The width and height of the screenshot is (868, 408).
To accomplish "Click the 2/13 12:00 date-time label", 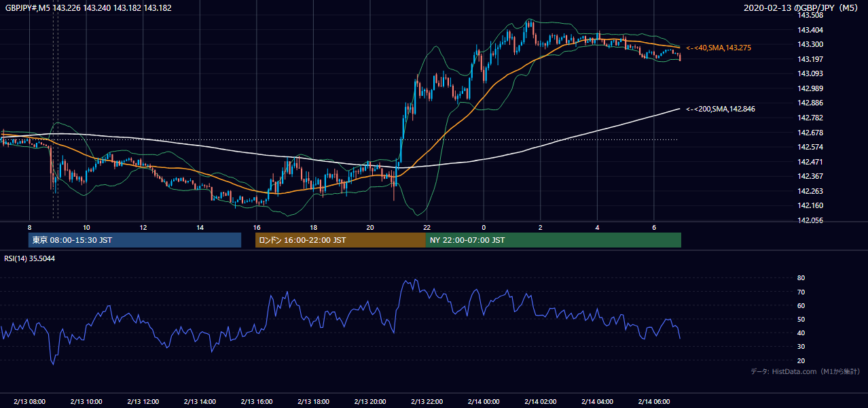I will point(143,402).
